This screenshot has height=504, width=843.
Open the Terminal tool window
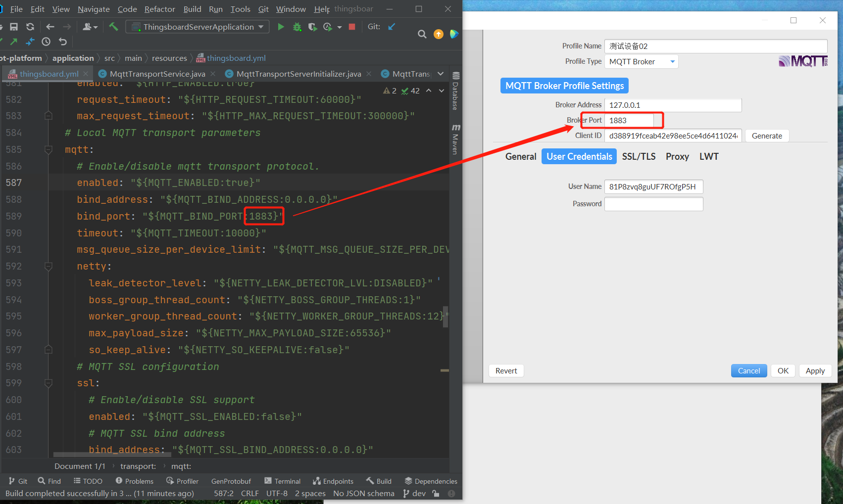(x=282, y=481)
